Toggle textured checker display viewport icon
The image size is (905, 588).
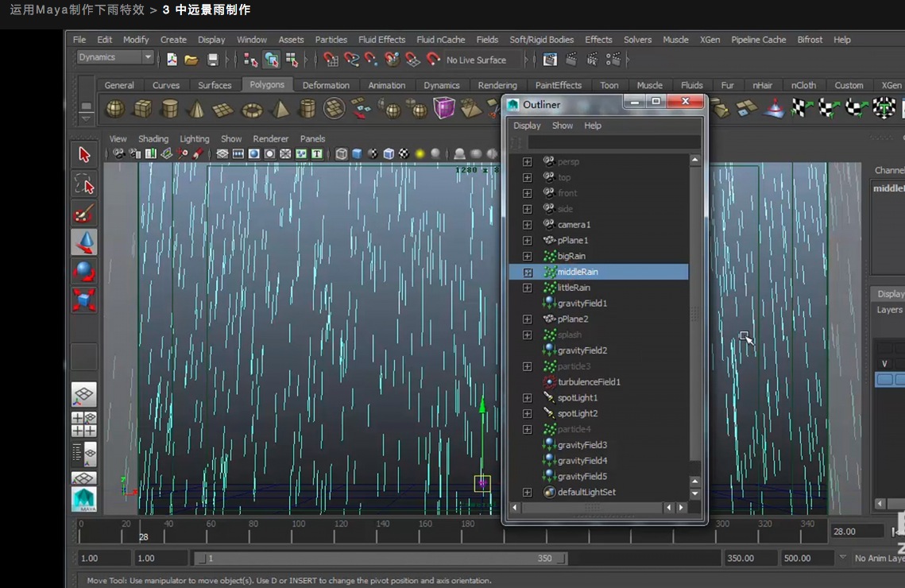(x=404, y=153)
